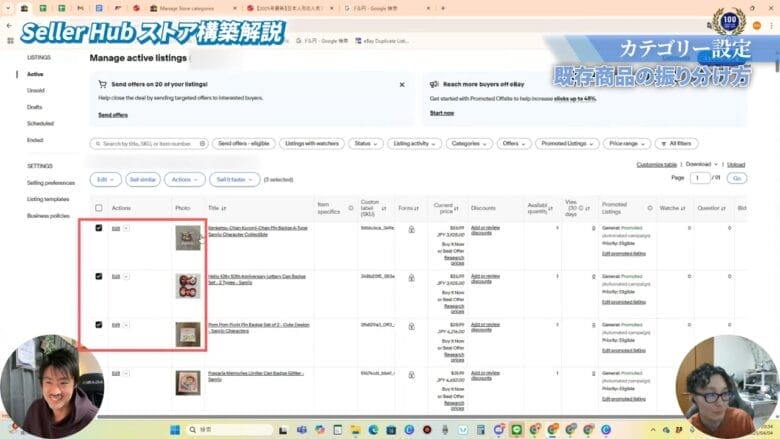
Task: Click the Go page button
Action: [x=737, y=178]
